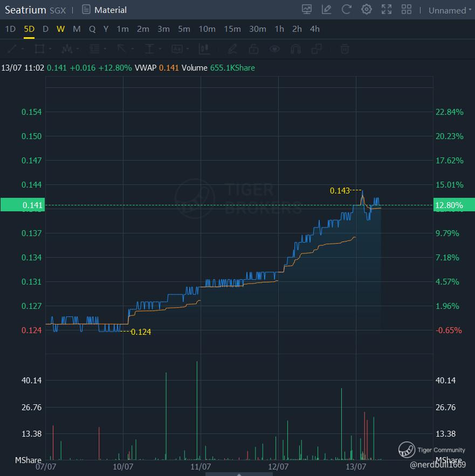Select 2h interval
Screen dimensions: 475x476
[297, 29]
